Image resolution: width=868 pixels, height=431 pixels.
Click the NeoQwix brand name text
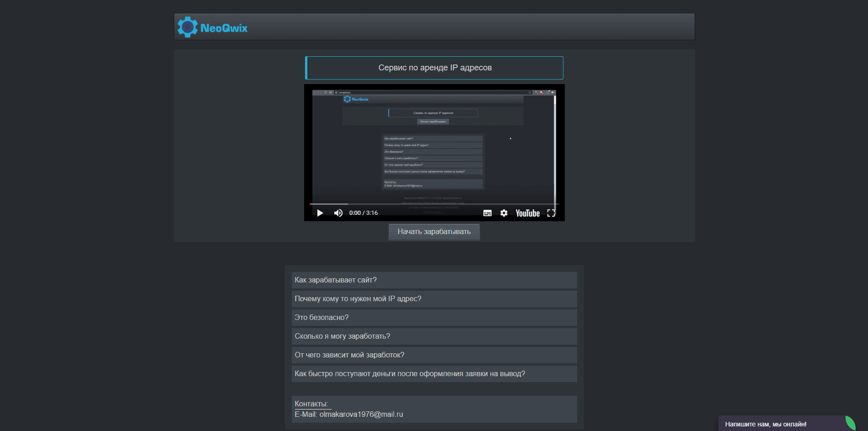pyautogui.click(x=224, y=28)
